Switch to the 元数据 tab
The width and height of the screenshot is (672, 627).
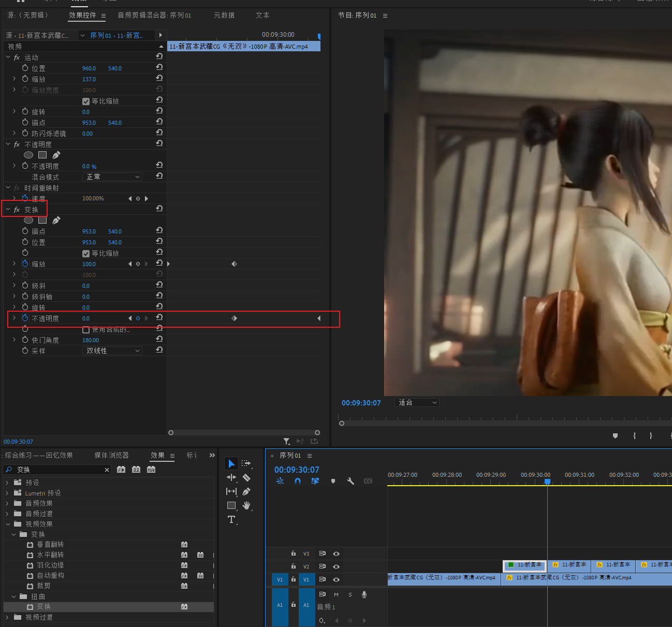224,16
